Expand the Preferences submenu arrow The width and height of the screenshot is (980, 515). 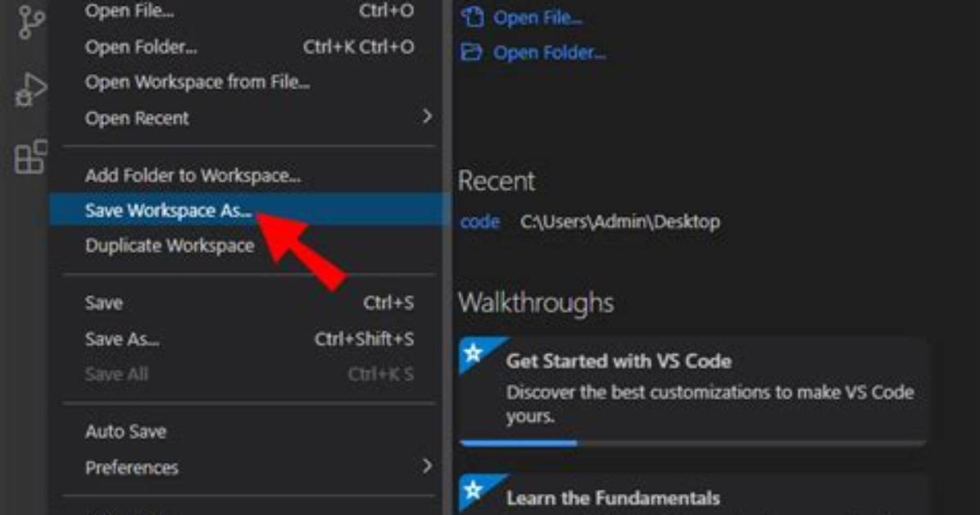(x=427, y=466)
